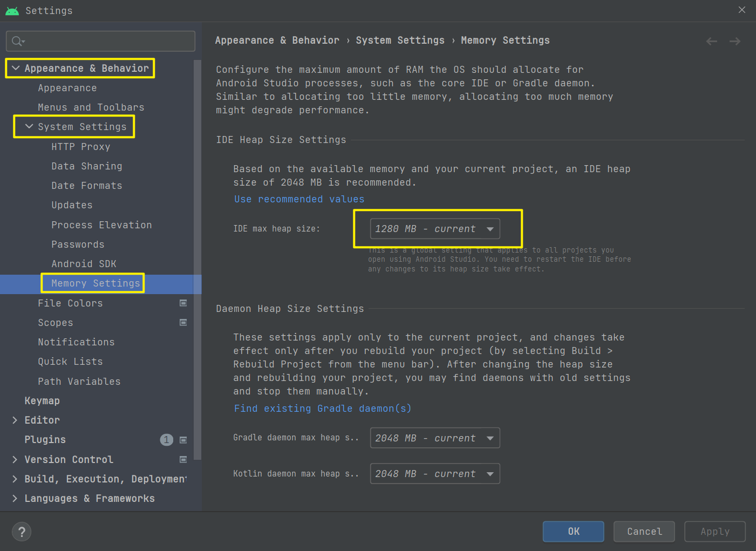Close the Settings dialog window
This screenshot has width=756, height=551.
(742, 10)
